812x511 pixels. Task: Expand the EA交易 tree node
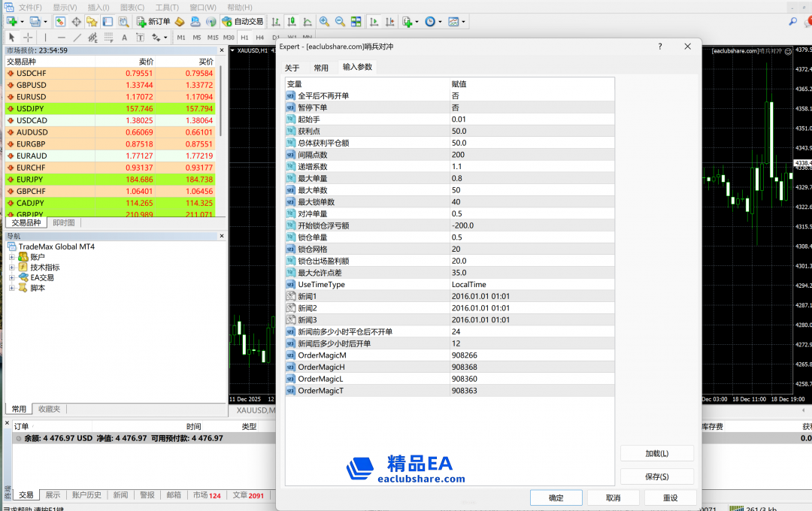click(12, 277)
